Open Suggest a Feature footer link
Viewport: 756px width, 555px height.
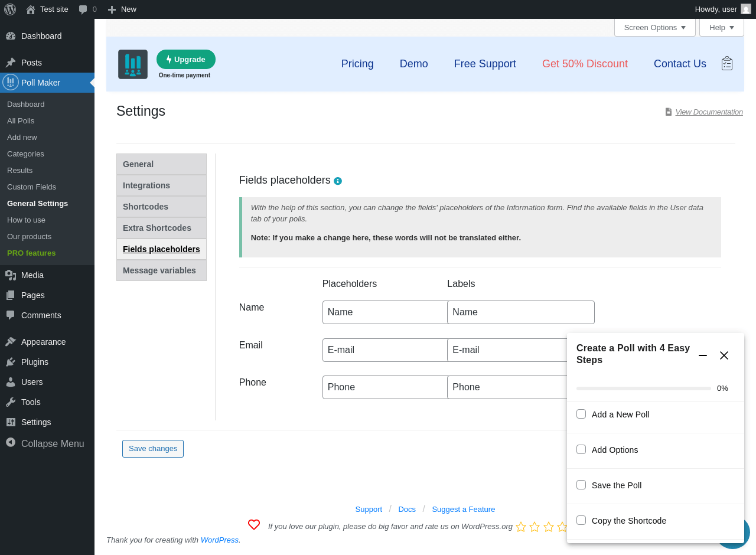464,509
